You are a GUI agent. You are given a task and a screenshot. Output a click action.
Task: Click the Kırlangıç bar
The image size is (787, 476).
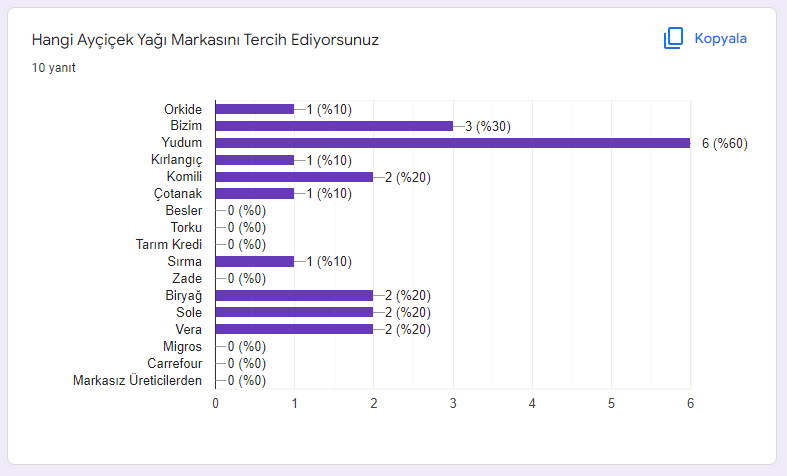click(x=255, y=160)
